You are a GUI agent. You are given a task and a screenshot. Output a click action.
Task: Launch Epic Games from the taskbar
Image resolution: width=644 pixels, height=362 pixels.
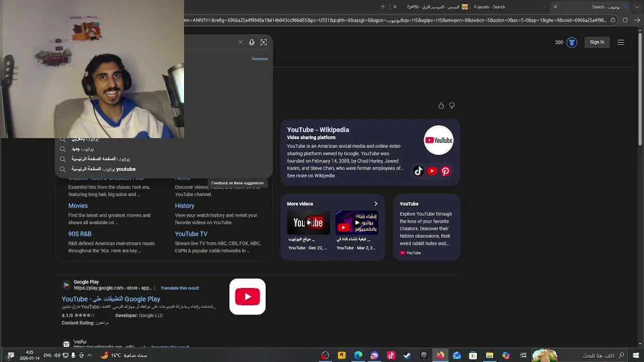(424, 355)
